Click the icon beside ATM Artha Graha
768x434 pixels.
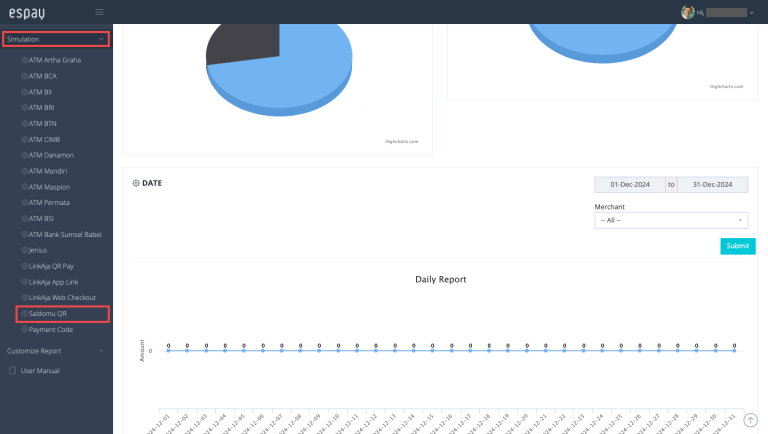(24, 60)
